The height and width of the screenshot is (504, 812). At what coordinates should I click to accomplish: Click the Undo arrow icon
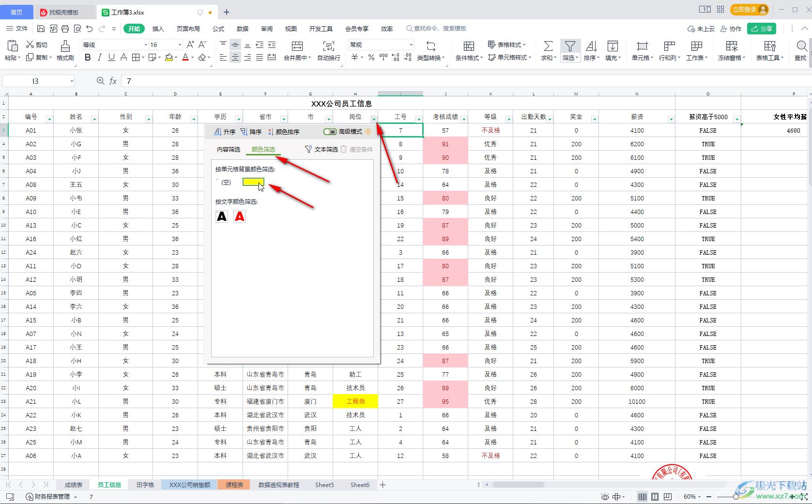[89, 29]
